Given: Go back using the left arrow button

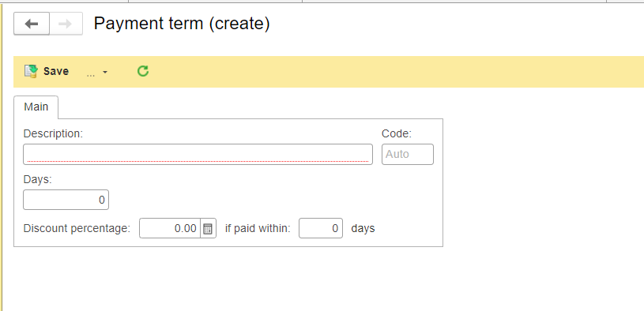Looking at the screenshot, I should (x=32, y=24).
